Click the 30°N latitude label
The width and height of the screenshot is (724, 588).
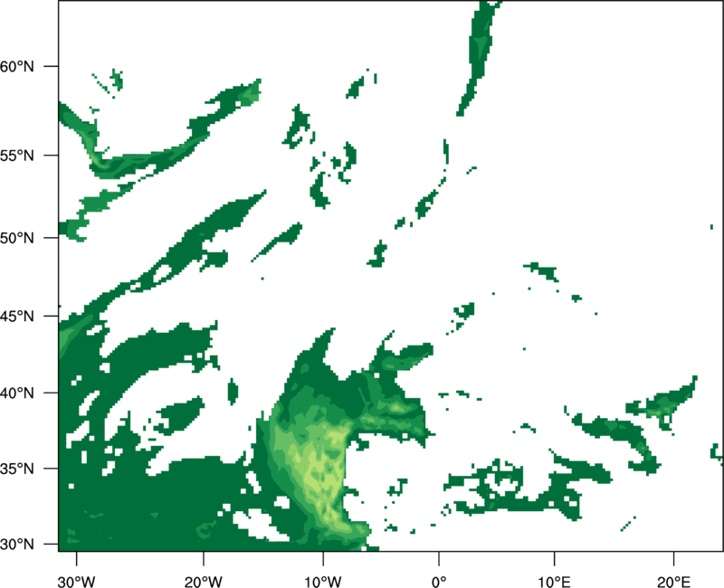[x=17, y=545]
